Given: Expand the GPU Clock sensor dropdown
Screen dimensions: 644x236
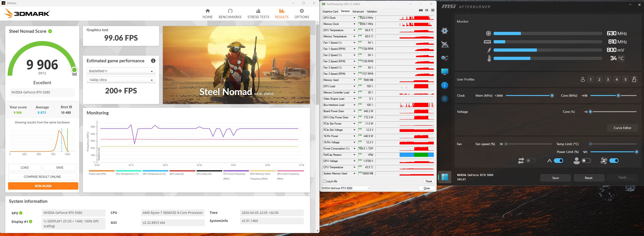Looking at the screenshot, I should coord(354,18).
